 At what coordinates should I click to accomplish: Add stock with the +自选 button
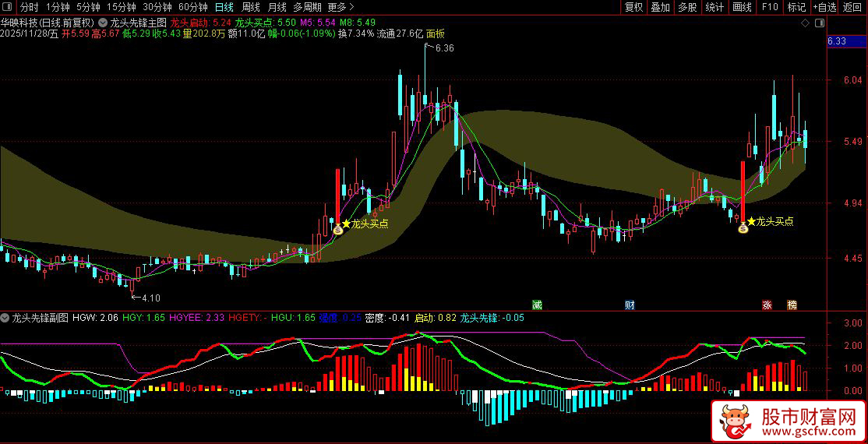[825, 7]
